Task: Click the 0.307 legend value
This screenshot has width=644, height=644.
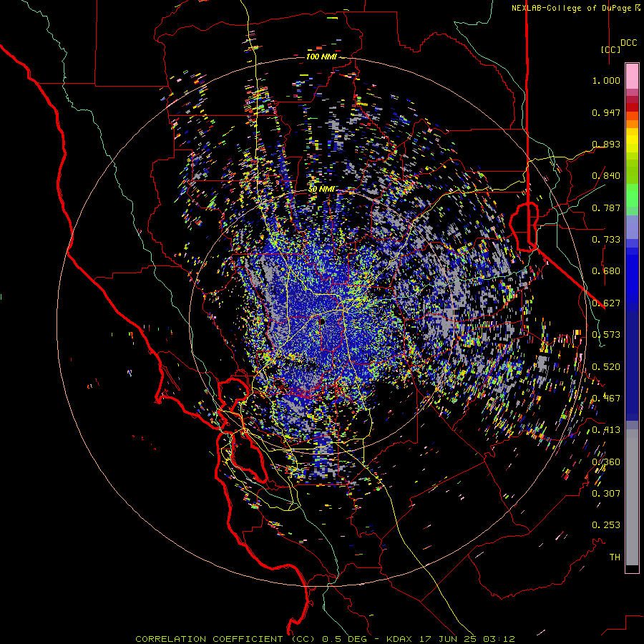Action: pyautogui.click(x=606, y=494)
